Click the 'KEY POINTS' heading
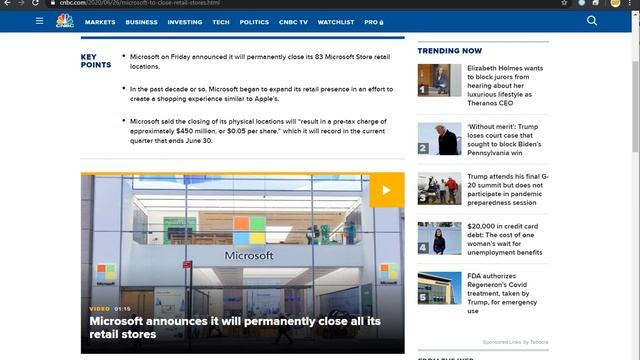The image size is (640, 360). (x=96, y=61)
